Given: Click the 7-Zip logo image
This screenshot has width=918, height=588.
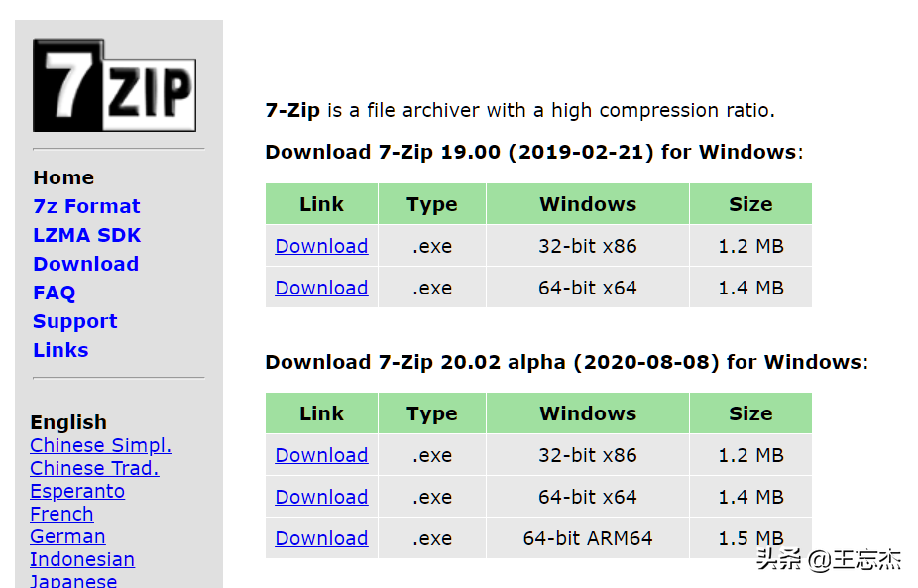Looking at the screenshot, I should (x=114, y=85).
